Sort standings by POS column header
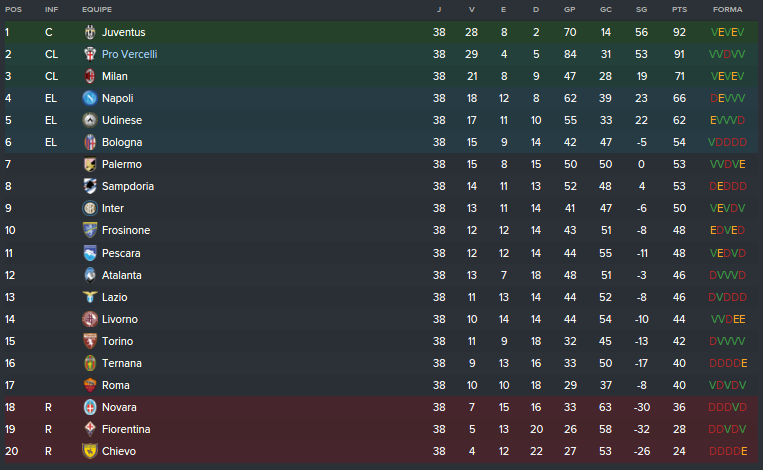This screenshot has width=763, height=470. (14, 9)
